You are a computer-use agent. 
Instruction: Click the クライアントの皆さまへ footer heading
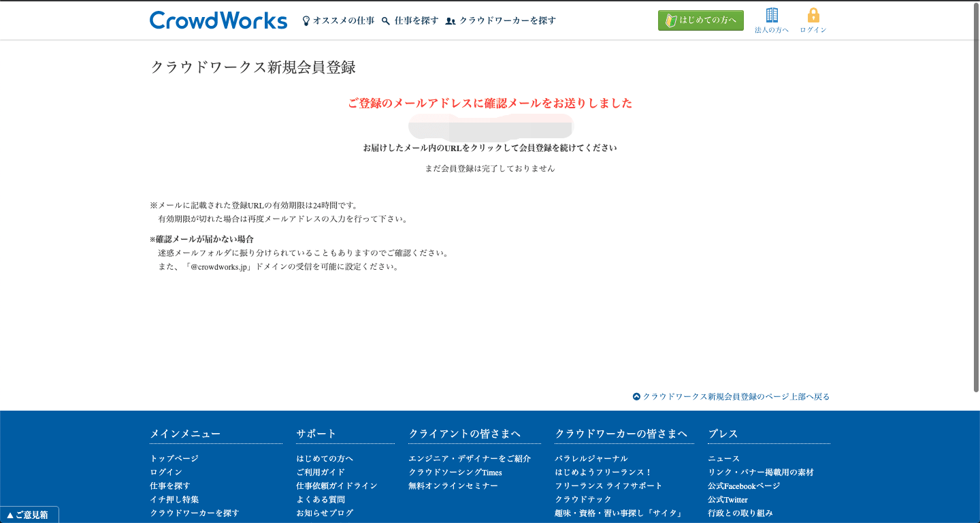(x=465, y=434)
